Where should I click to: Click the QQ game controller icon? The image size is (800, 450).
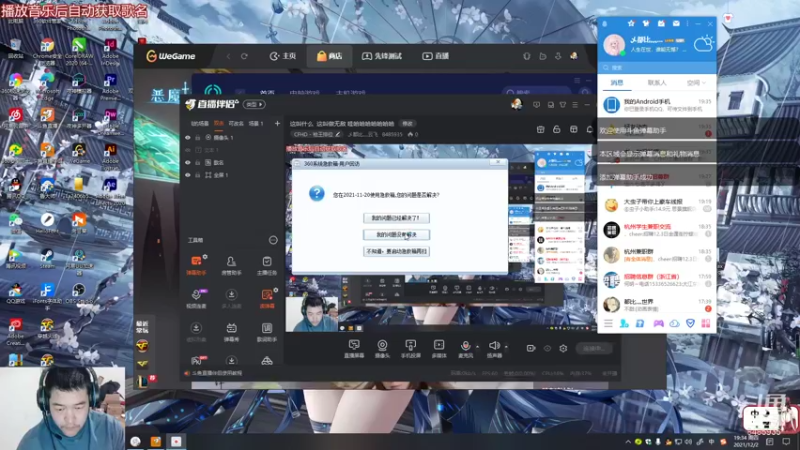(659, 323)
